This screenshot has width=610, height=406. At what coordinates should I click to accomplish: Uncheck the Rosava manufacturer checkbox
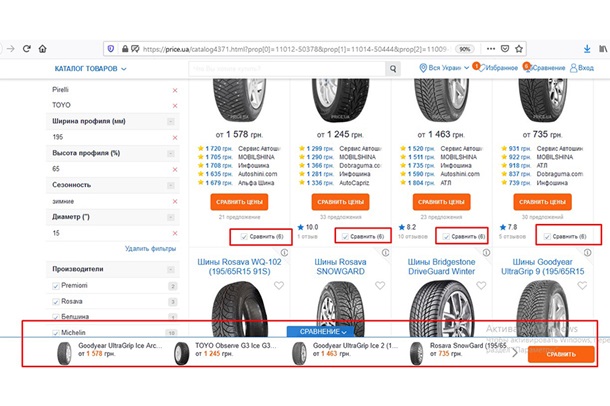[56, 301]
